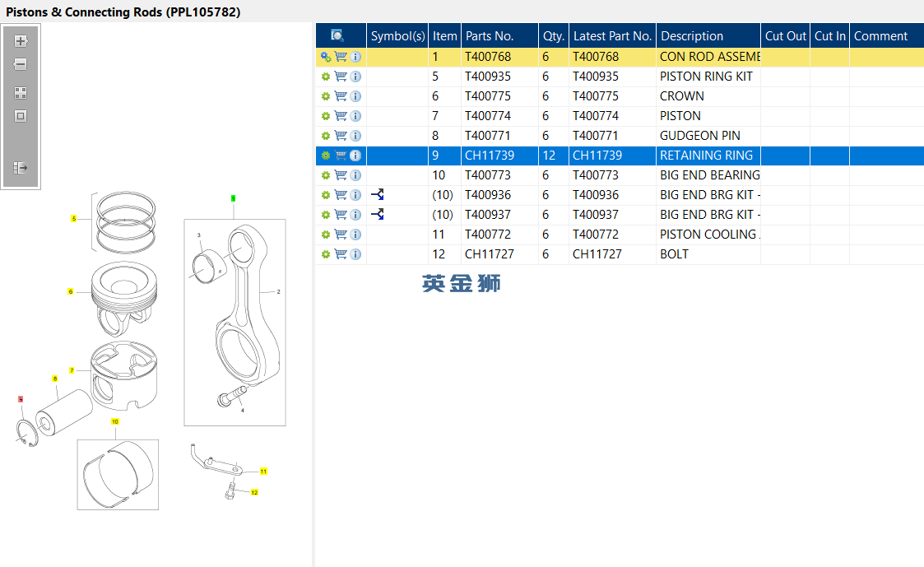Click the PISTON COOLING description cell
The width and height of the screenshot is (924, 567).
708,235
